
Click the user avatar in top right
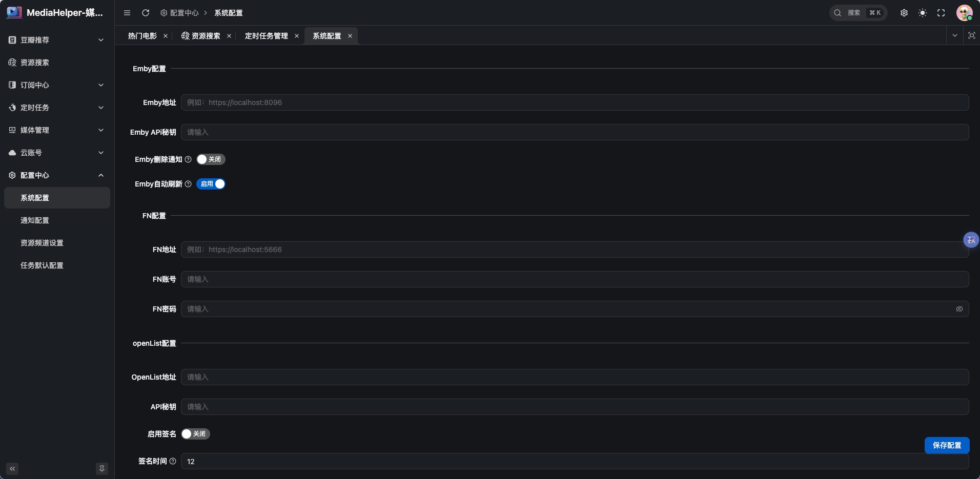click(964, 13)
